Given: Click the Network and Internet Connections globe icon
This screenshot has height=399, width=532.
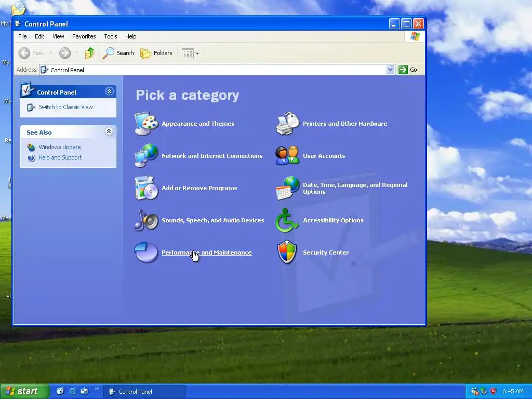Looking at the screenshot, I should pos(146,156).
